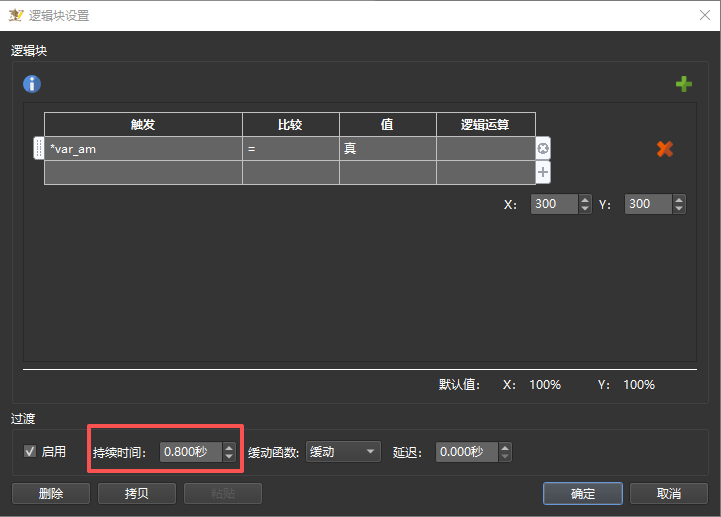Image resolution: width=721 pixels, height=517 pixels.
Task: Click the 比较 cell showing equals sign
Action: [x=290, y=149]
